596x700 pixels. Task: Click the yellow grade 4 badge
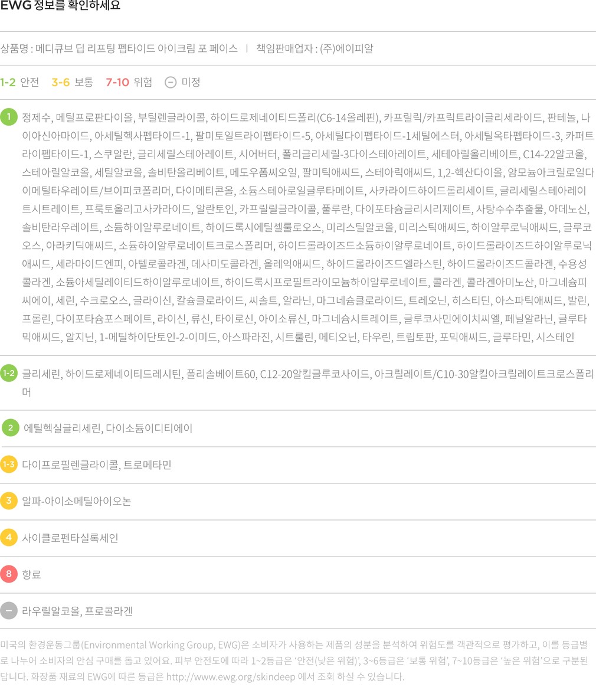9,538
